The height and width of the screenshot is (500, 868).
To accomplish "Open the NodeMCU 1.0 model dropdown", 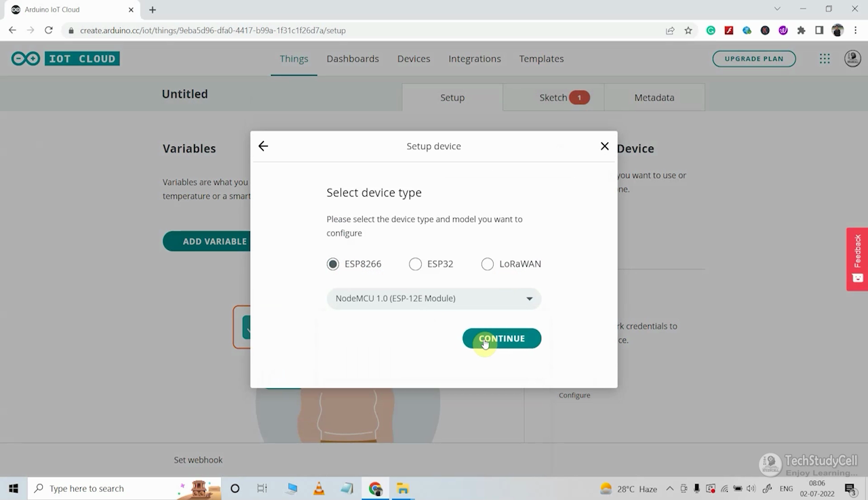I will pos(434,299).
